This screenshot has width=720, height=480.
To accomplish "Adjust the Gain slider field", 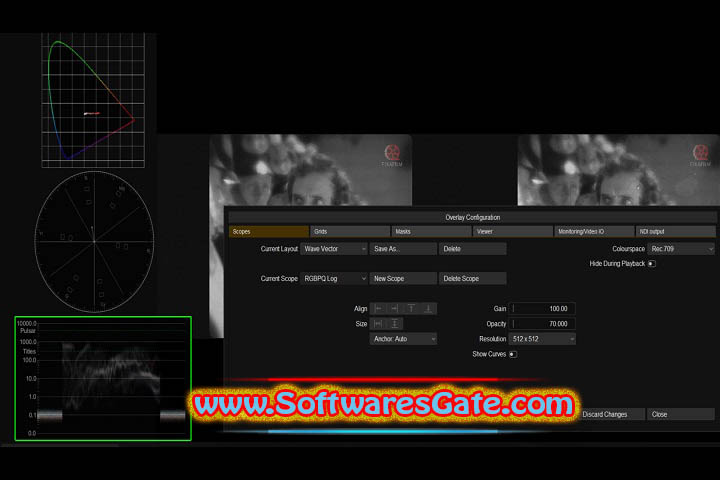I will [542, 309].
